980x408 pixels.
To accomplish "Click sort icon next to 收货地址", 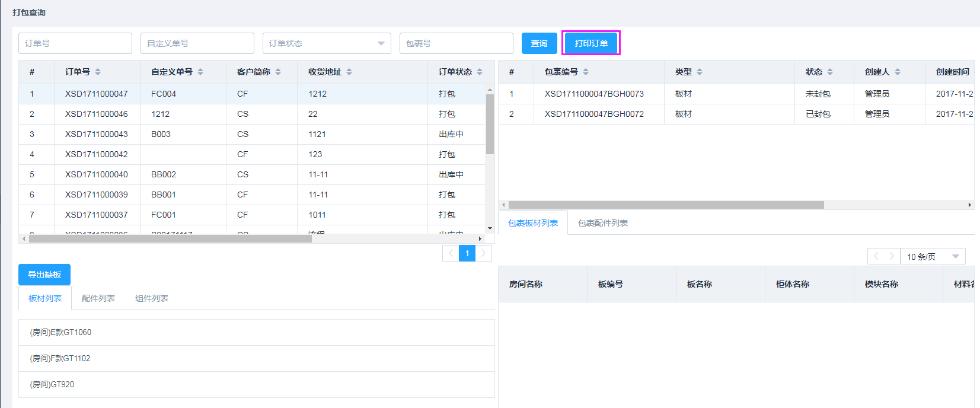I will pyautogui.click(x=349, y=72).
